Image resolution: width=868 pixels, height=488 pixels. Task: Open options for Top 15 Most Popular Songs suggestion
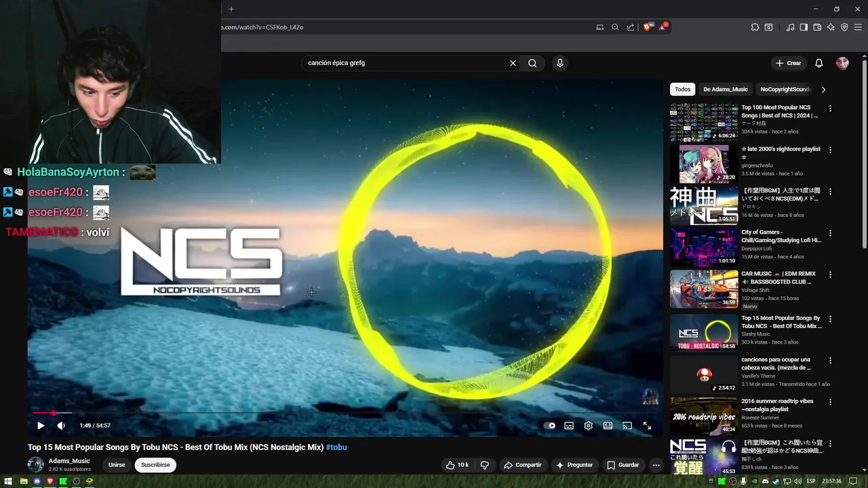[830, 319]
